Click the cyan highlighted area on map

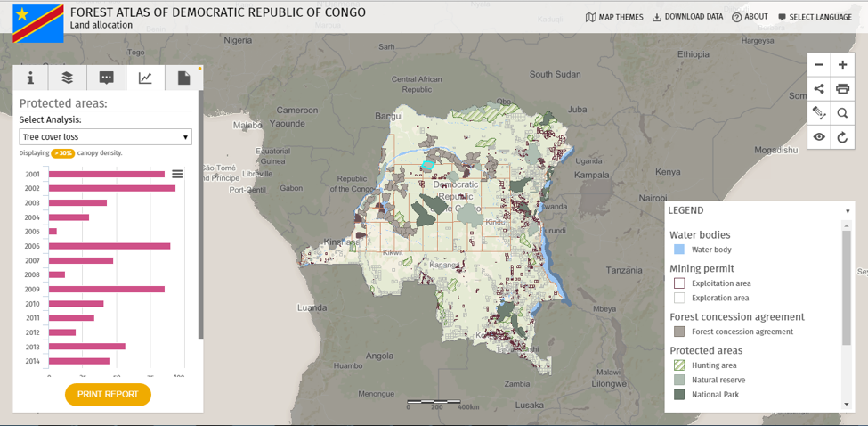pyautogui.click(x=427, y=165)
